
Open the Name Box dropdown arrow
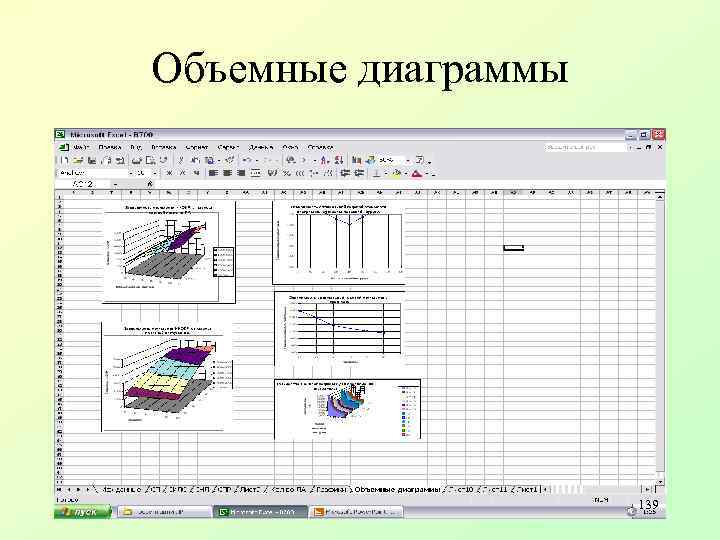click(x=115, y=184)
